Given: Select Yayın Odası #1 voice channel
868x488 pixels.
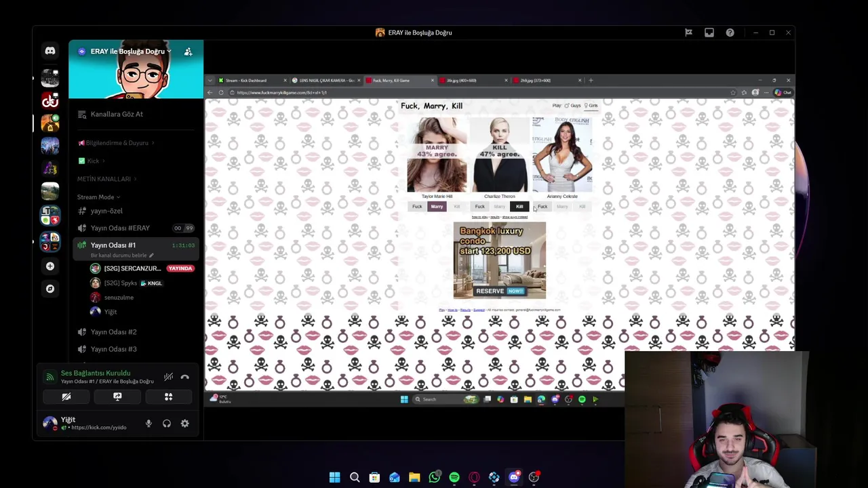Looking at the screenshot, I should pos(136,245).
